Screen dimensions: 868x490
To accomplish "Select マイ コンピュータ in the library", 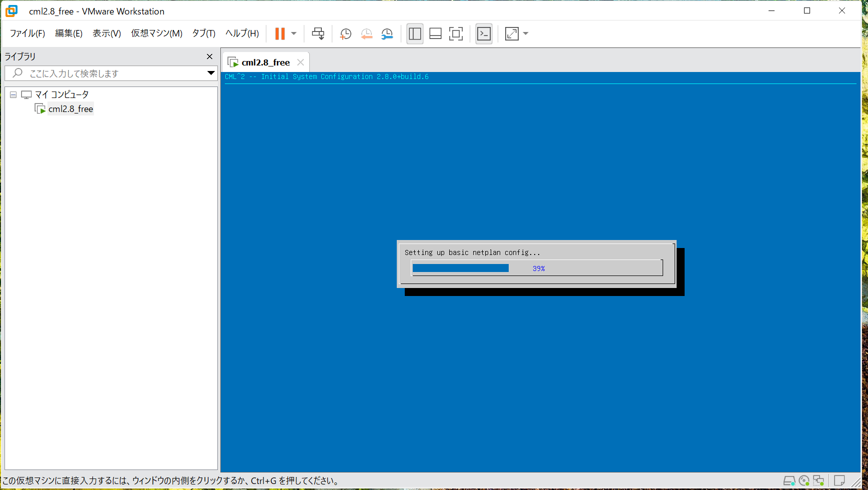I will click(61, 94).
